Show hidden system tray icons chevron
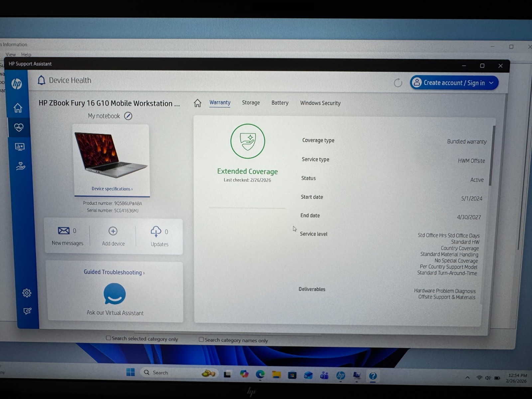 [x=467, y=378]
